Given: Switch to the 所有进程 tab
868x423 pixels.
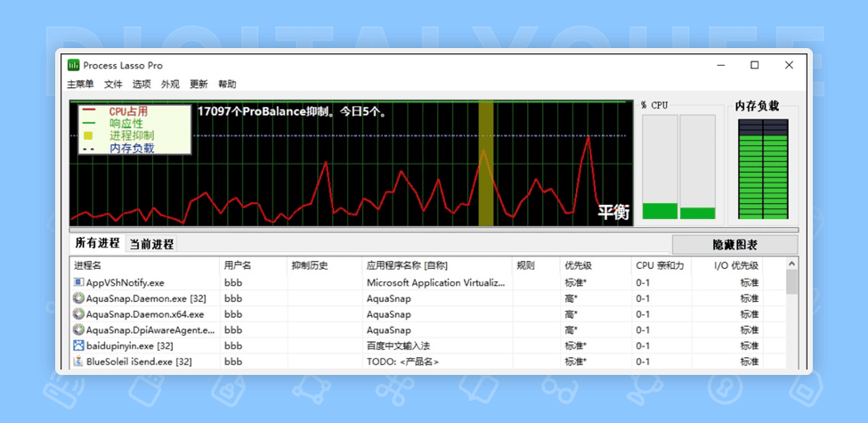Looking at the screenshot, I should [97, 243].
